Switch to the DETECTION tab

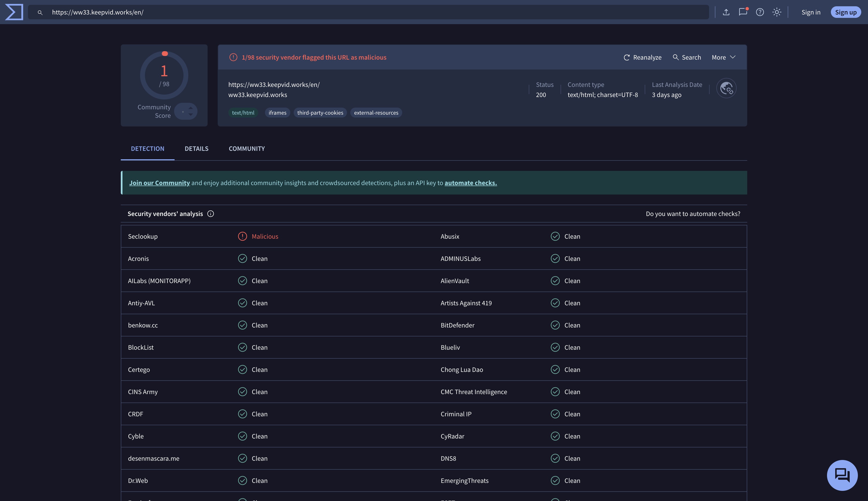pos(148,149)
